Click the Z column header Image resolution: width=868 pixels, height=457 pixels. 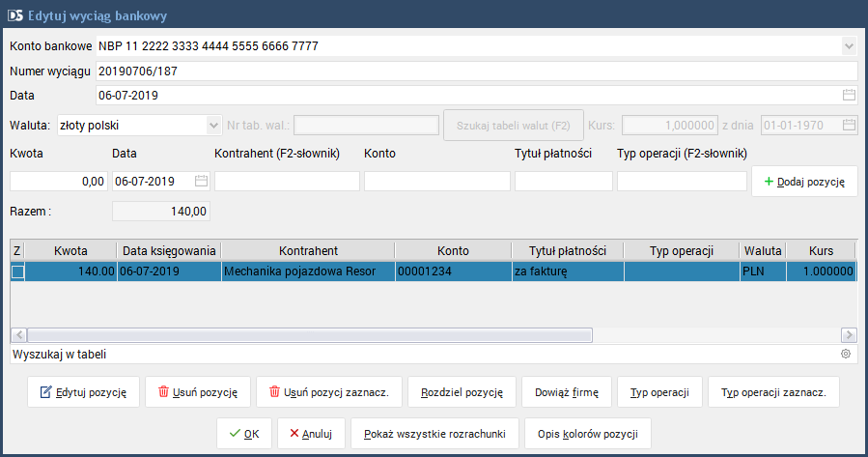17,251
